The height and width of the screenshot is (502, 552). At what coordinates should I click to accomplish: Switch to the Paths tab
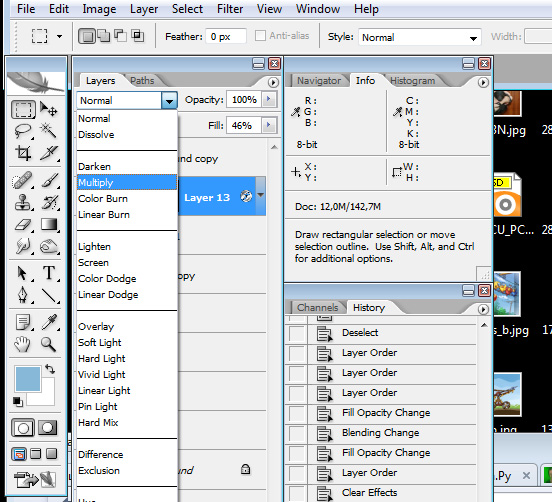(142, 81)
